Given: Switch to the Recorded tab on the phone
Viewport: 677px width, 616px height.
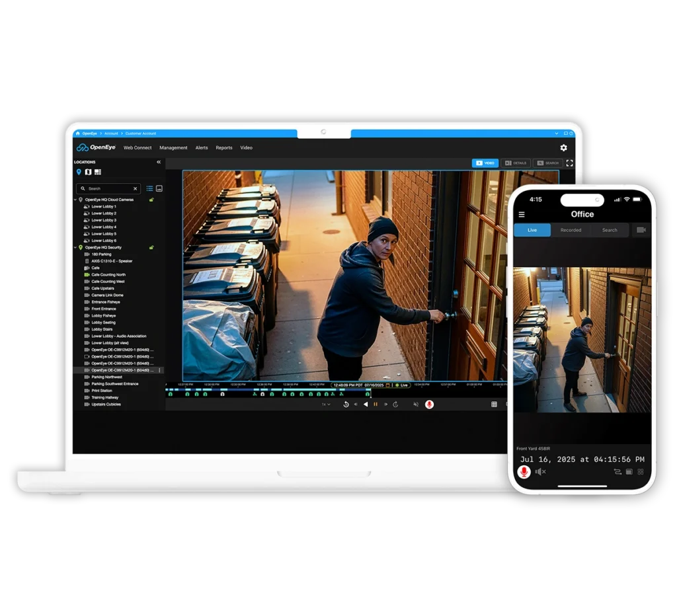Looking at the screenshot, I should (x=571, y=230).
